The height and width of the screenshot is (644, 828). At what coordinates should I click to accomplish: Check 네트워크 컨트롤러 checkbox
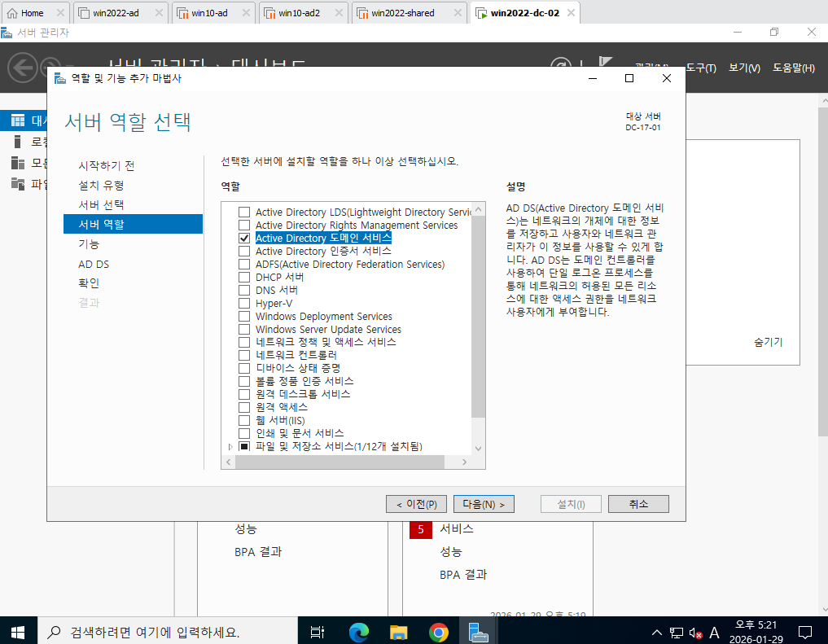pos(244,355)
